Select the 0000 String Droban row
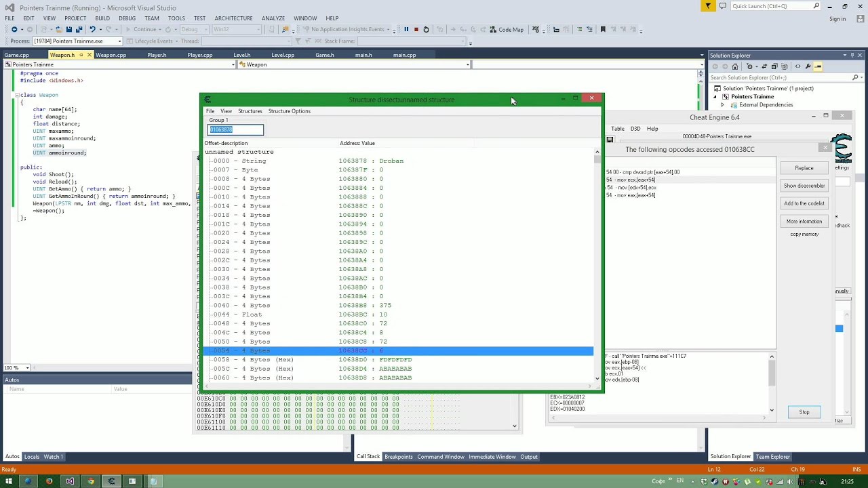The image size is (868, 488). (398, 161)
